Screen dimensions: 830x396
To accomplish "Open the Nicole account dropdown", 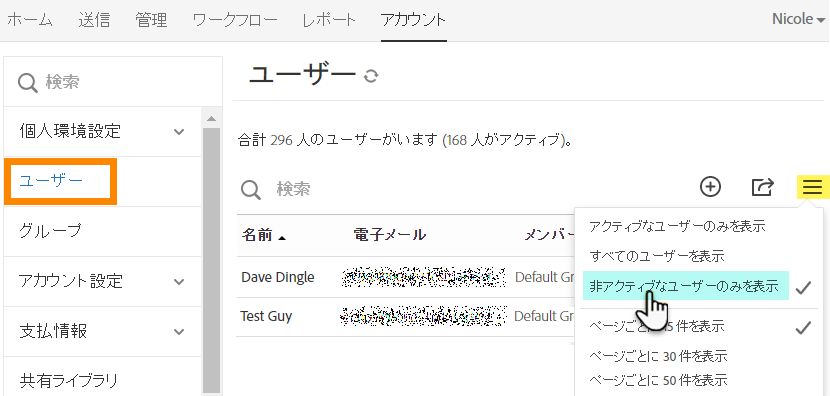I will 798,19.
